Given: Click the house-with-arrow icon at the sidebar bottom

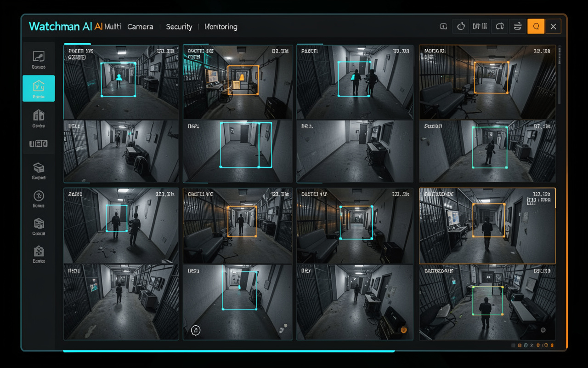Looking at the screenshot, I should point(39,251).
